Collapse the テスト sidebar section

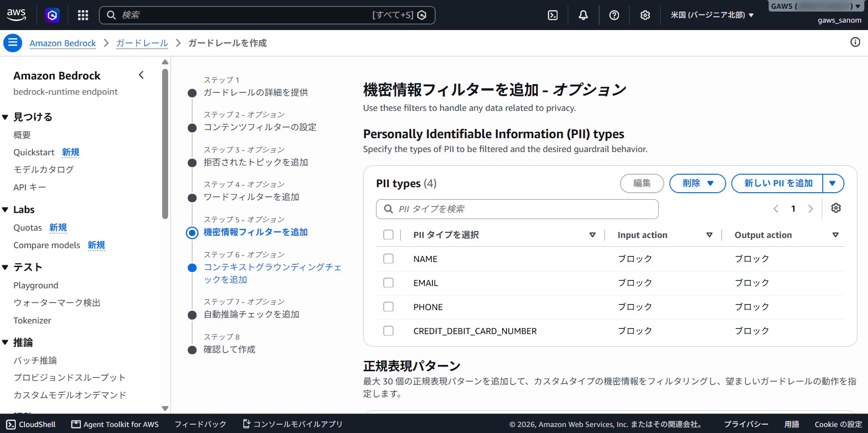pos(5,268)
